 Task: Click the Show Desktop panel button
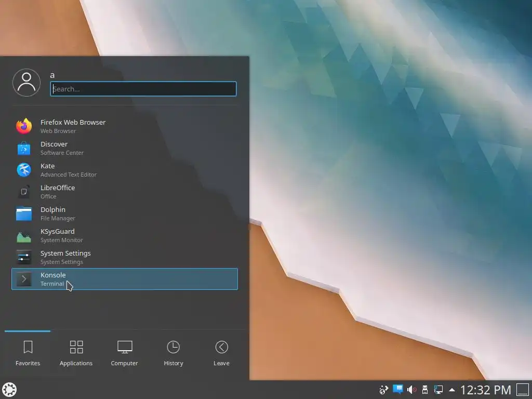[523, 390]
